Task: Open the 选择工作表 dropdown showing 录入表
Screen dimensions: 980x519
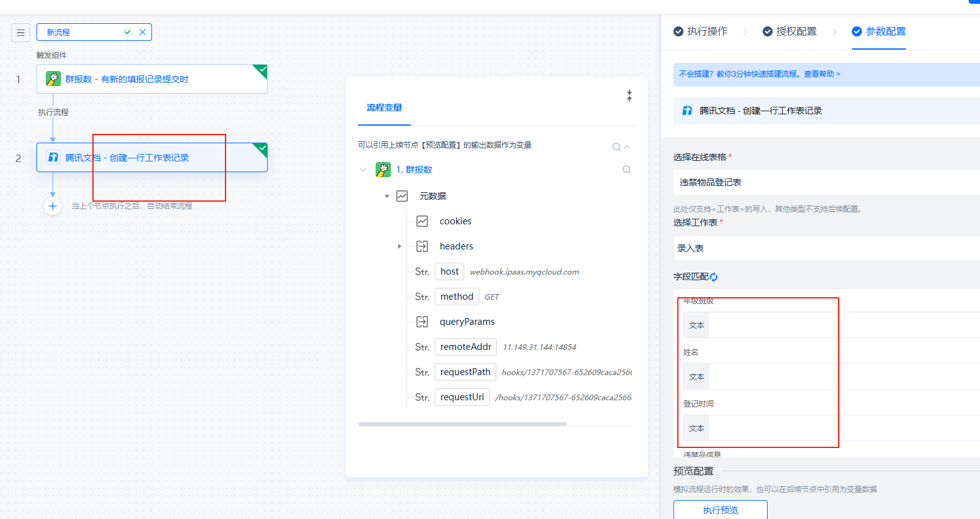Action: pos(827,248)
